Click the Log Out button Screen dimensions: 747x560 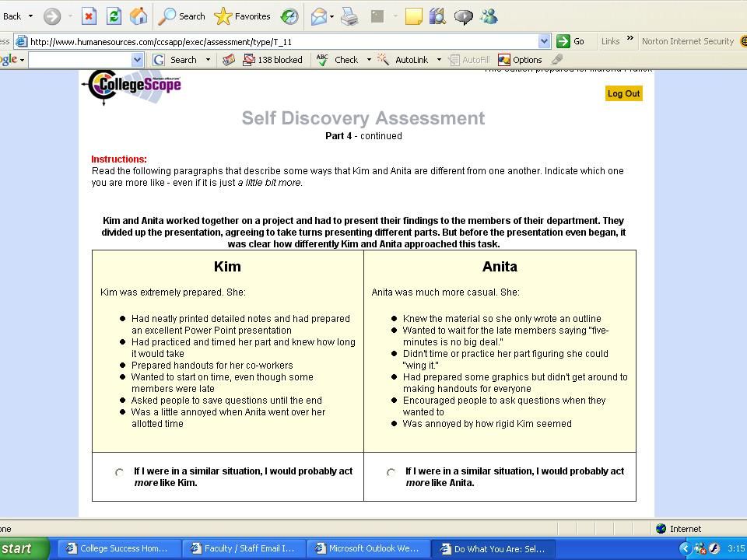point(623,93)
